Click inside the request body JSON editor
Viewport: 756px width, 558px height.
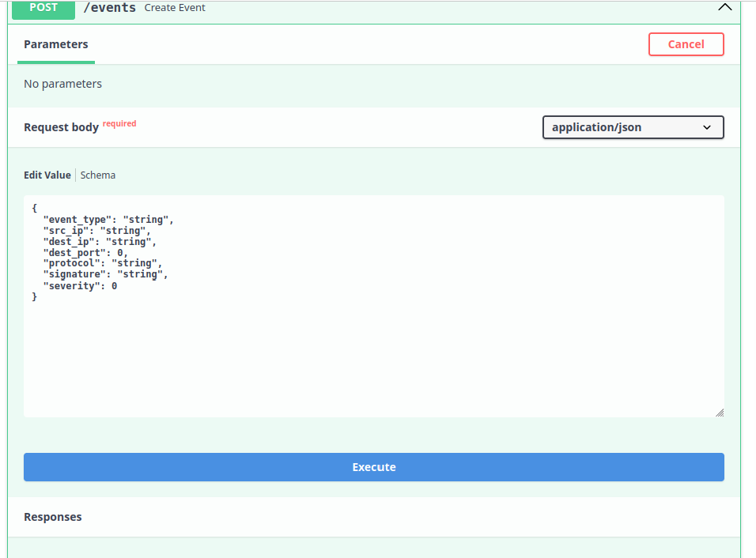[374, 306]
